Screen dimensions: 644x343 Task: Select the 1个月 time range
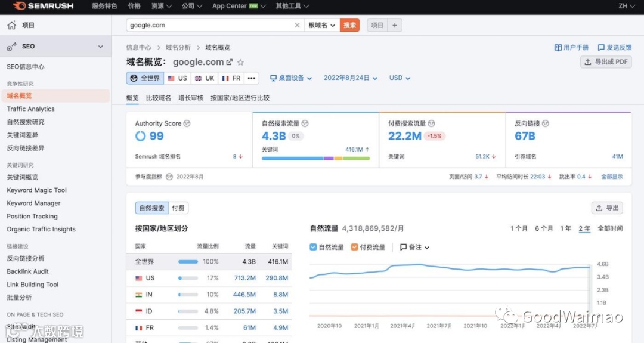(519, 228)
